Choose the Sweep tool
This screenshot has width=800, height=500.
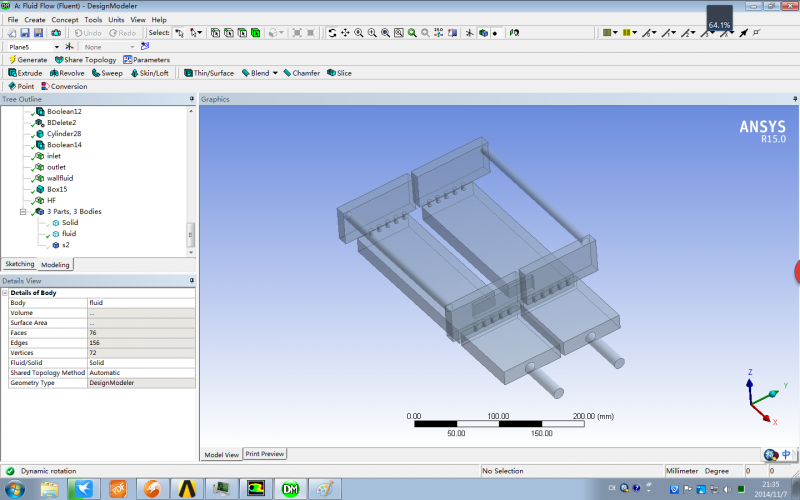coord(106,73)
